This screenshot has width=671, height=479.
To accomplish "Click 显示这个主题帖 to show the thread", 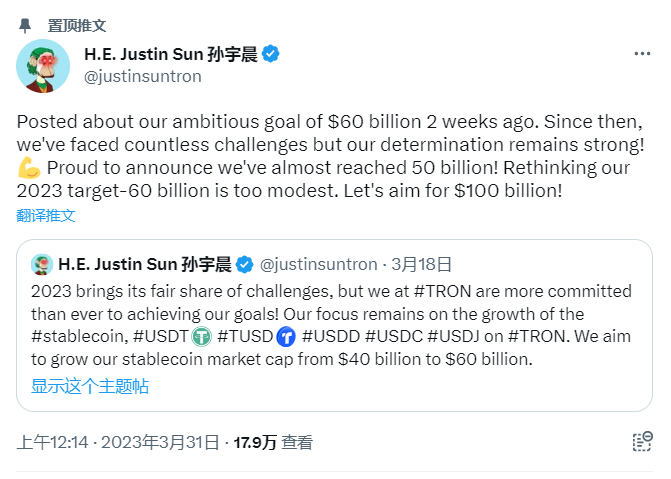I will [x=89, y=386].
